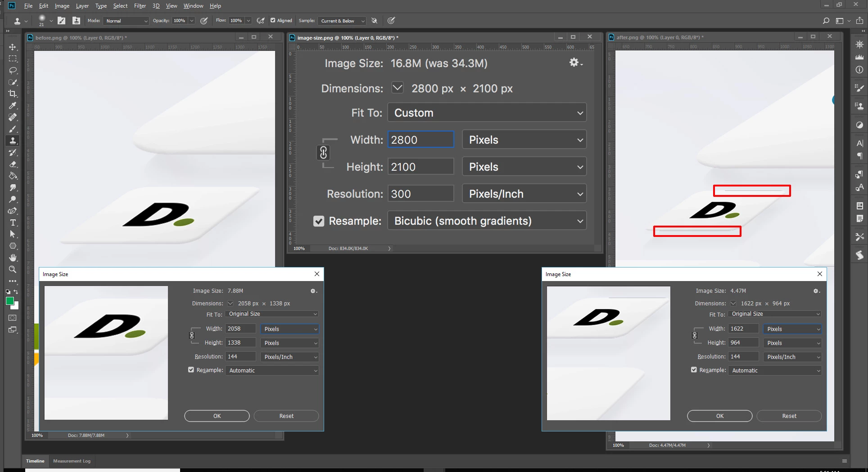Open the Filter menu

coord(140,6)
